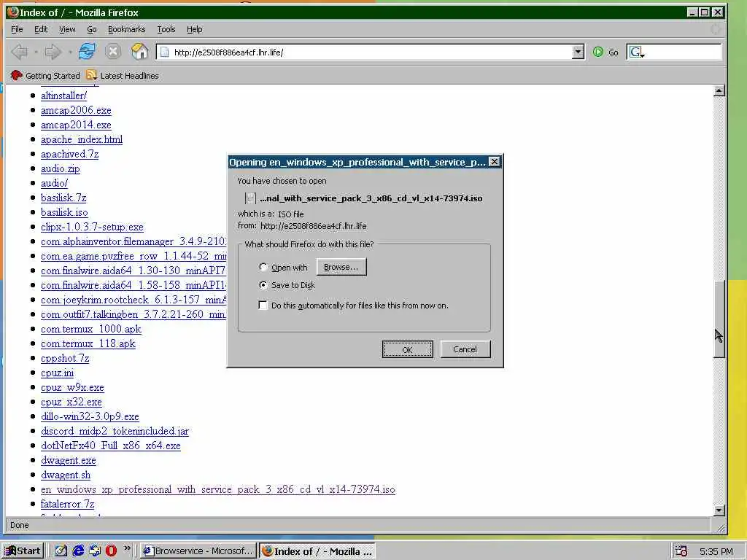Viewport: 747px width, 560px height.
Task: Click the scroll up arrow of page
Action: [x=719, y=90]
